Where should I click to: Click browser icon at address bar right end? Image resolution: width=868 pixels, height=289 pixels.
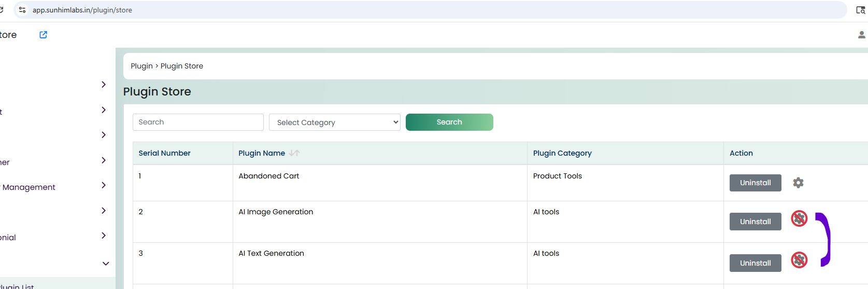pos(860,10)
